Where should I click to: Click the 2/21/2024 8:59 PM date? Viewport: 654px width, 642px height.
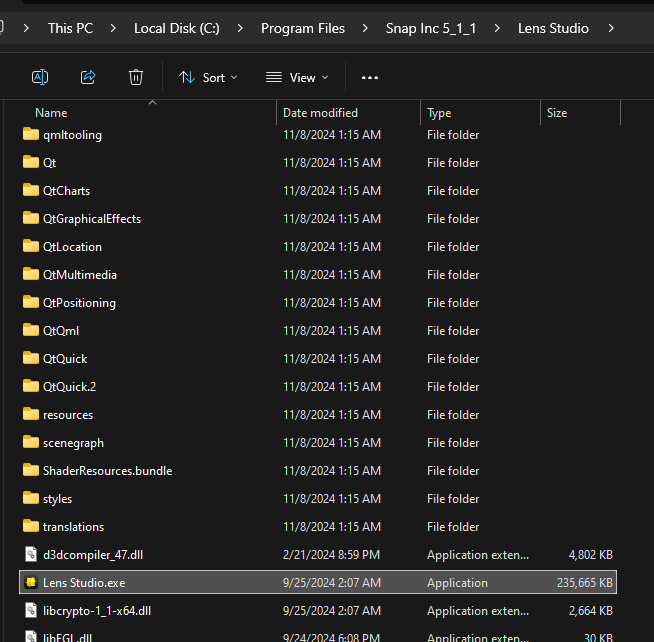pyautogui.click(x=332, y=555)
